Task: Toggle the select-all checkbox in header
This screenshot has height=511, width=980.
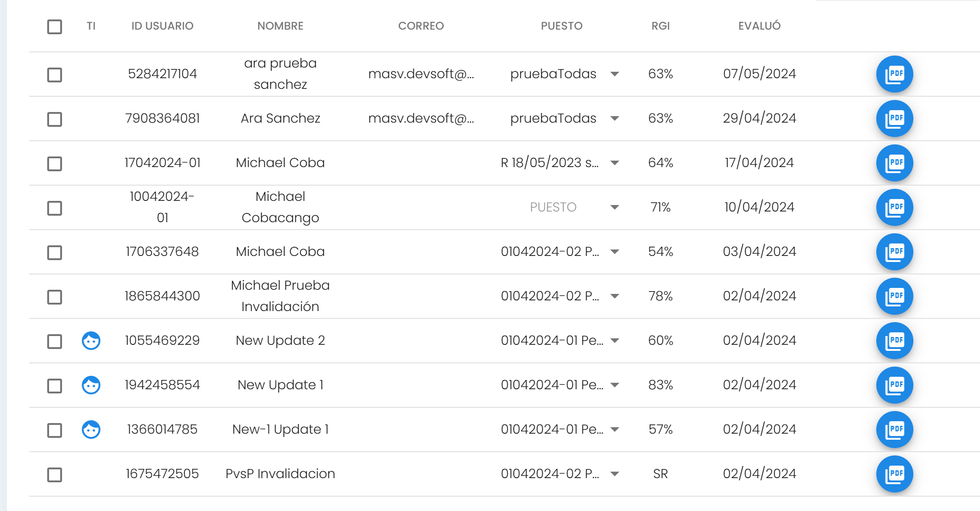Action: coord(55,27)
